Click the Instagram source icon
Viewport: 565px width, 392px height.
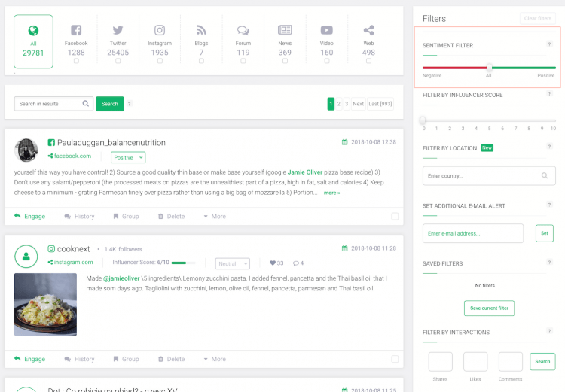coord(160,30)
